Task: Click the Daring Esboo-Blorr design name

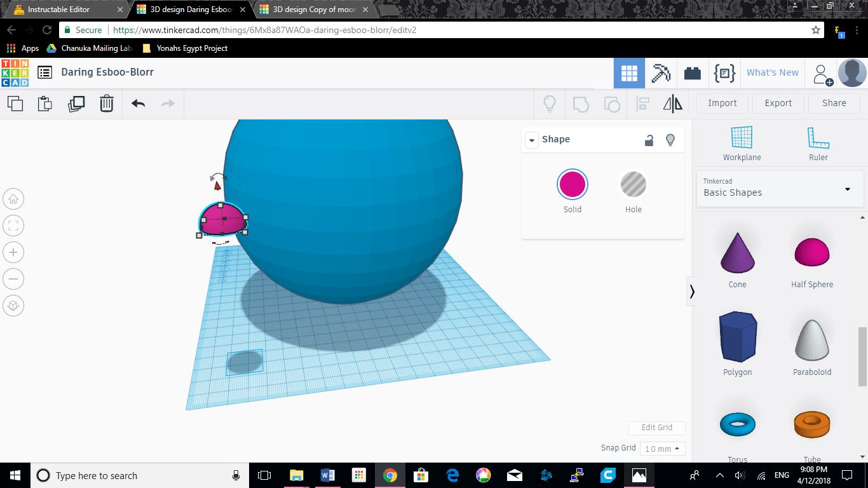Action: click(x=107, y=72)
